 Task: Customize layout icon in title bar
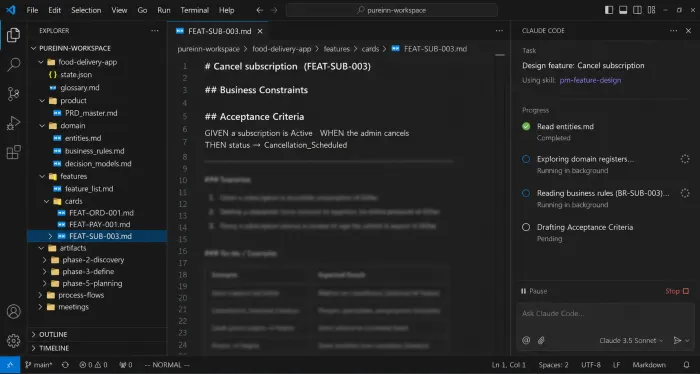point(651,10)
